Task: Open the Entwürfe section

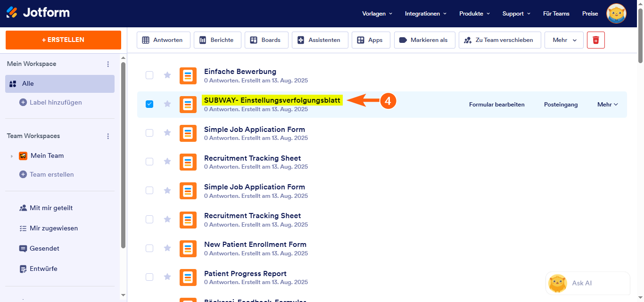Action: pos(43,269)
